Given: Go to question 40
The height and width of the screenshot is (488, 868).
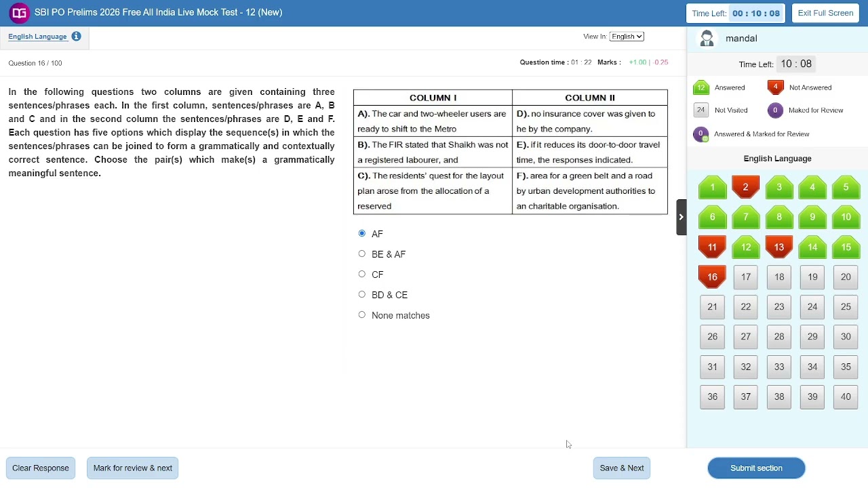Looking at the screenshot, I should (x=846, y=397).
